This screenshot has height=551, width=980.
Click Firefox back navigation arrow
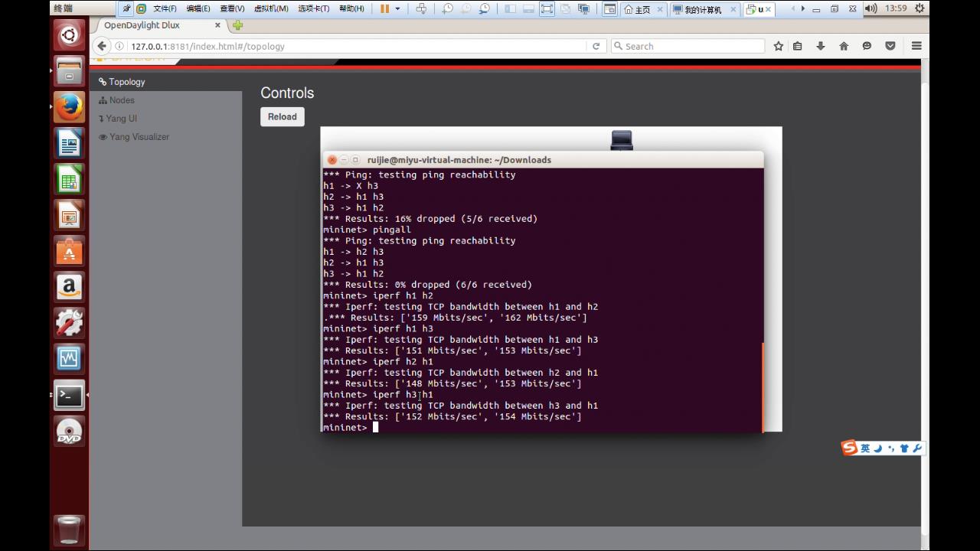(x=100, y=46)
